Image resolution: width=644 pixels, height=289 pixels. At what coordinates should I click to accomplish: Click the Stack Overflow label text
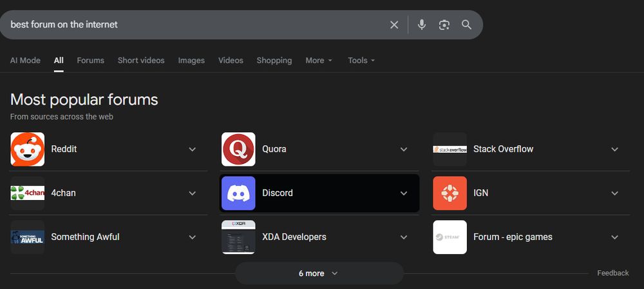pos(503,149)
